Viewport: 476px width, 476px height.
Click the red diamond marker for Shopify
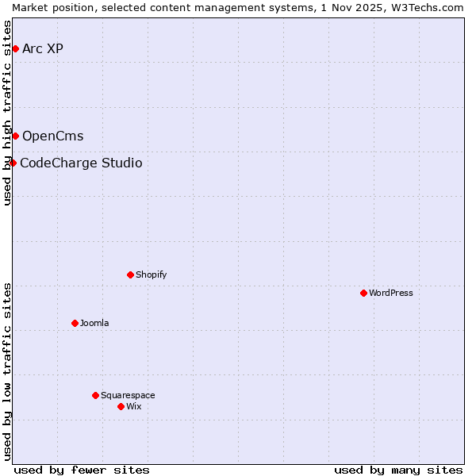coord(130,274)
